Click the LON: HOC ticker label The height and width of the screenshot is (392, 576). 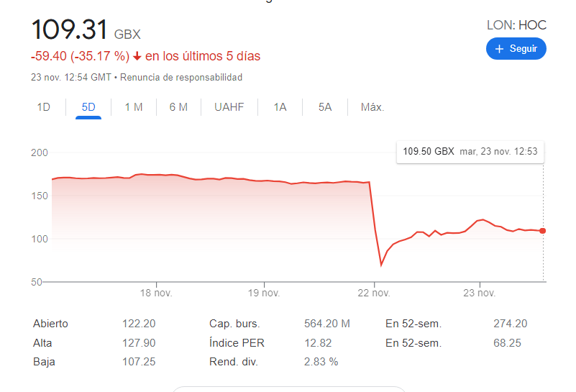click(516, 25)
